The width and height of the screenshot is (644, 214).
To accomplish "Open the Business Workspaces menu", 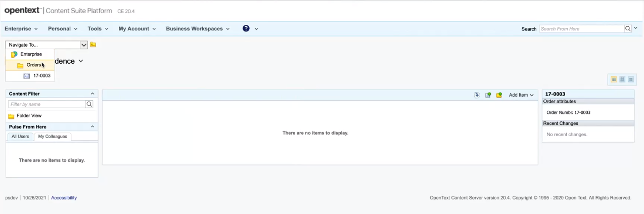I will pyautogui.click(x=198, y=29).
